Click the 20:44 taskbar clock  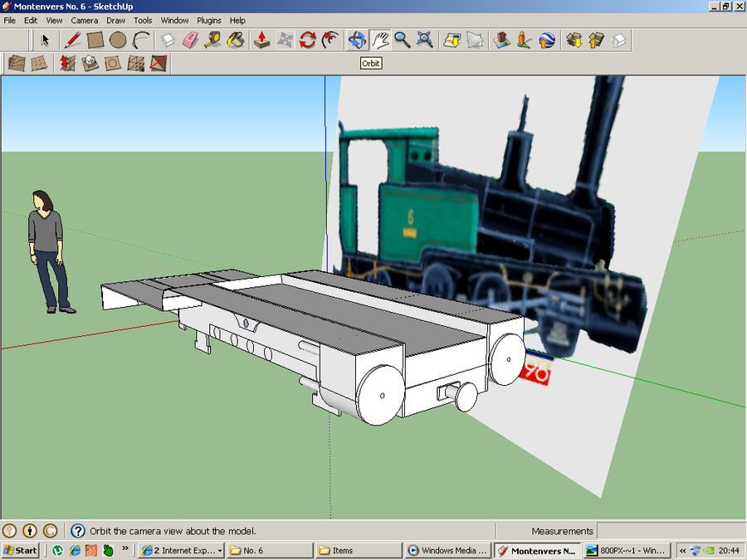[x=729, y=551]
